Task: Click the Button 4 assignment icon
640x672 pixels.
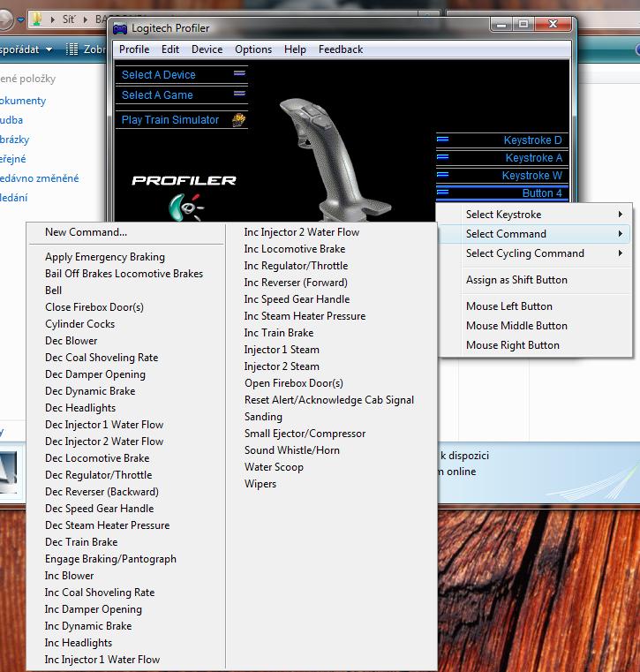Action: [x=442, y=192]
